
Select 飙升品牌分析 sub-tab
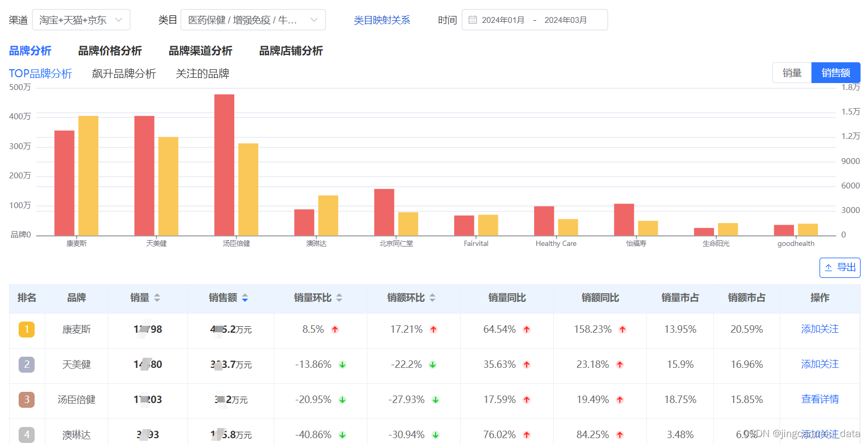tap(124, 73)
